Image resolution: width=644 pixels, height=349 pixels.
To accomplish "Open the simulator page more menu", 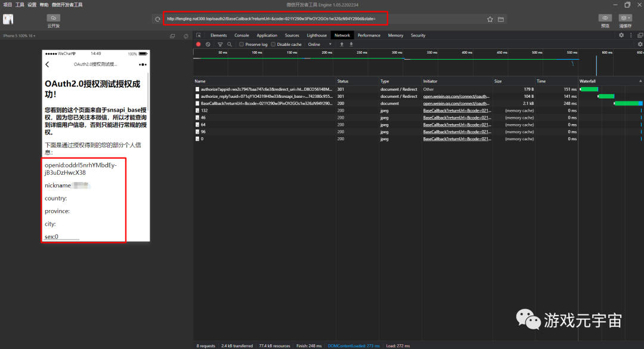I will click(x=143, y=64).
